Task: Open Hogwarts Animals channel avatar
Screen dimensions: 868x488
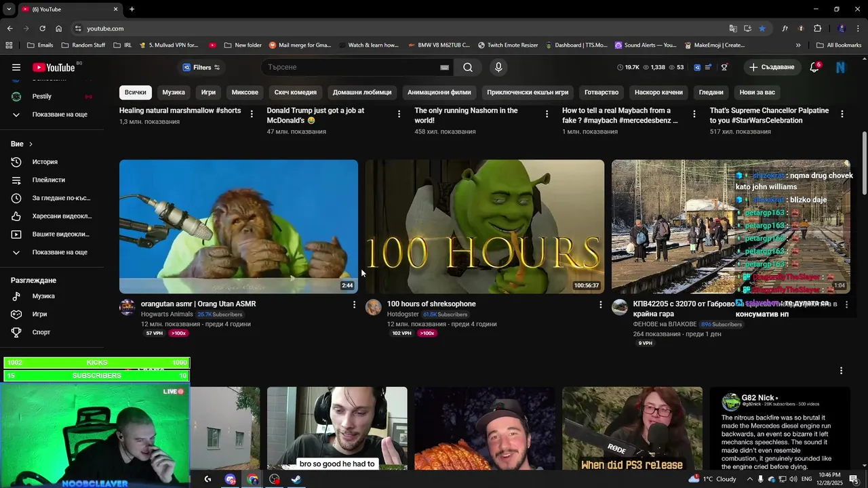Action: [127, 308]
